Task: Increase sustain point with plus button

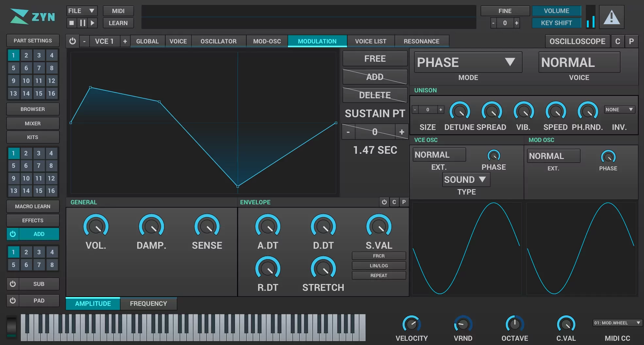Action: pos(402,132)
